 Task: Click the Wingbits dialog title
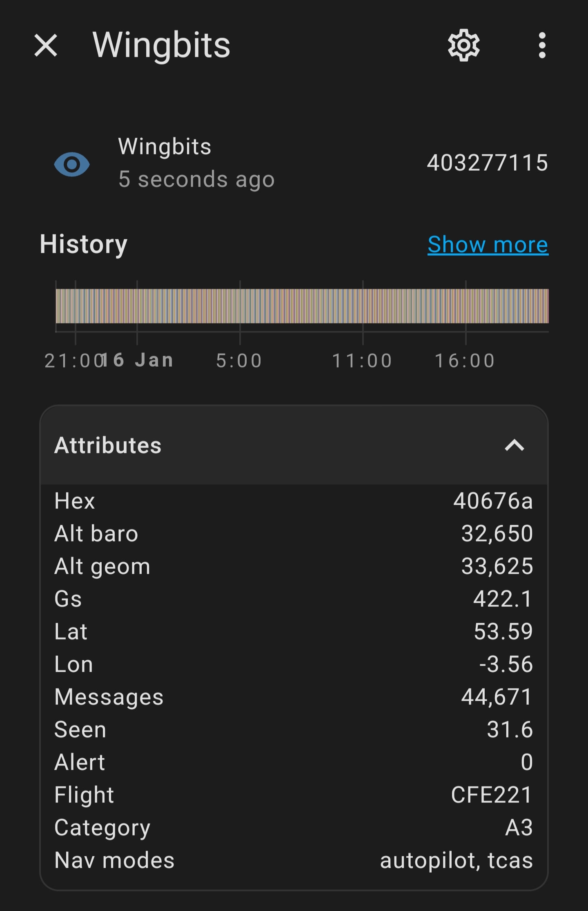pyautogui.click(x=161, y=45)
